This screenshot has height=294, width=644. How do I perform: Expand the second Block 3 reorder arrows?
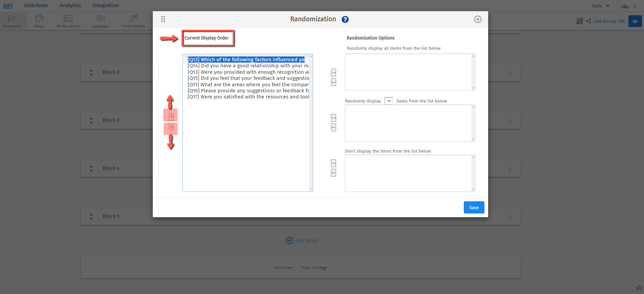pyautogui.click(x=91, y=120)
